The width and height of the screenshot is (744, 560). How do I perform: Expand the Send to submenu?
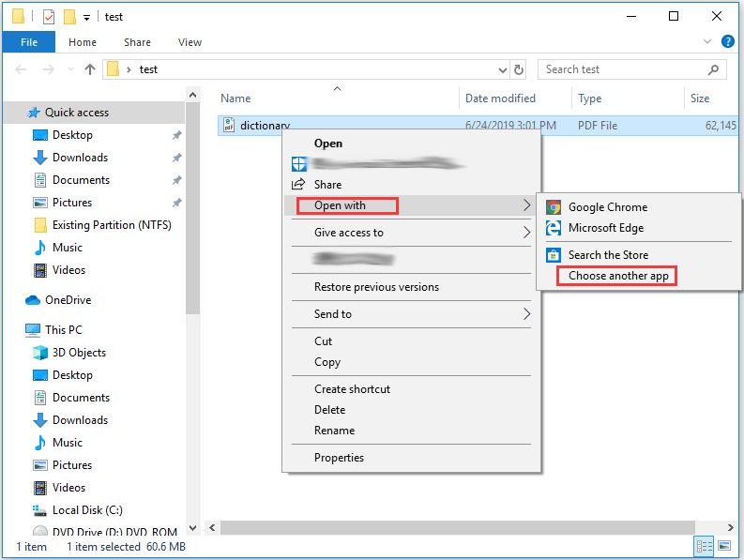pyautogui.click(x=526, y=314)
